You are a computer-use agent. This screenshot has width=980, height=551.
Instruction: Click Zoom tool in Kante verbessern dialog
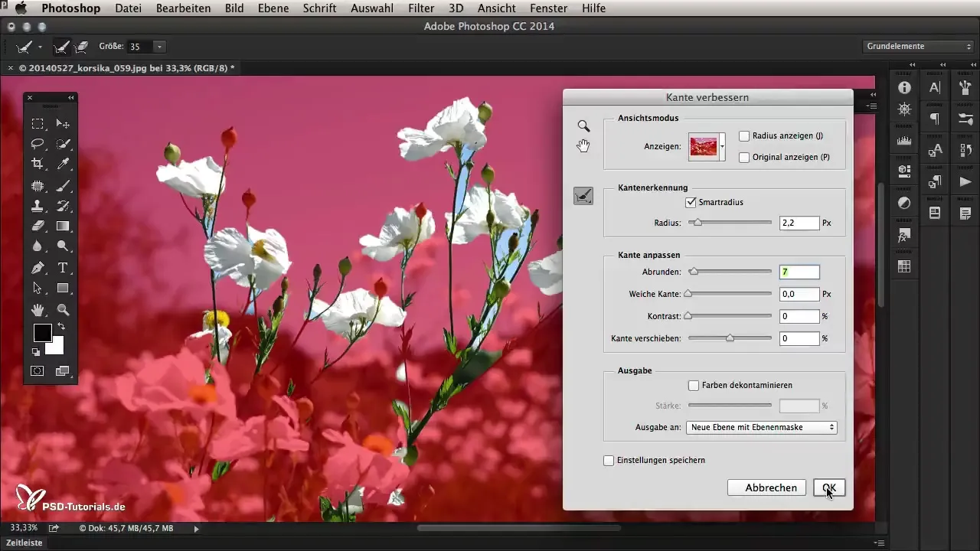coord(583,126)
